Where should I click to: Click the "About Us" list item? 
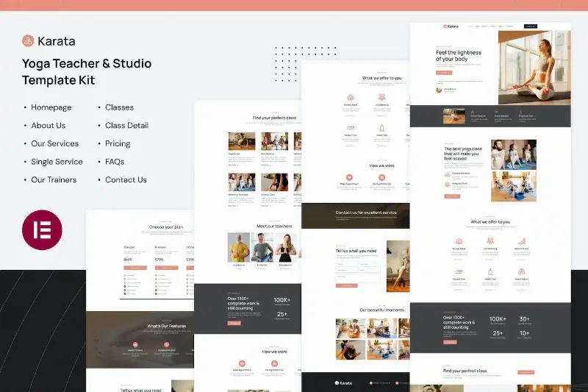click(x=49, y=125)
